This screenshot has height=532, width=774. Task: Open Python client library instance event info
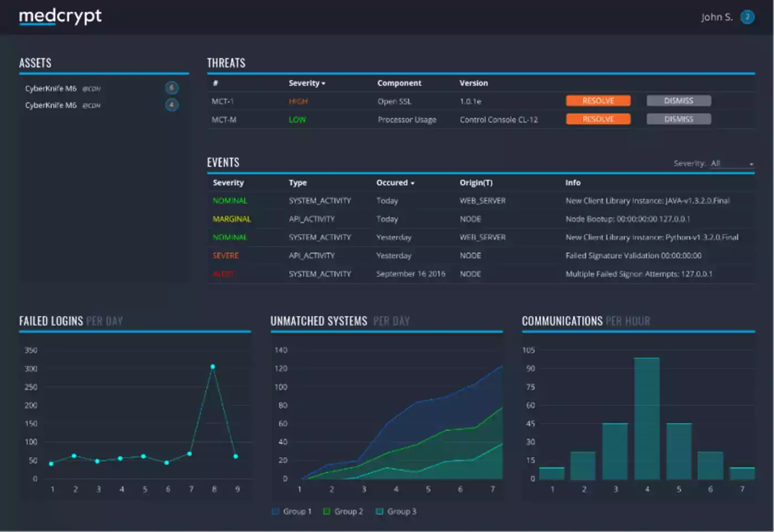pos(652,237)
